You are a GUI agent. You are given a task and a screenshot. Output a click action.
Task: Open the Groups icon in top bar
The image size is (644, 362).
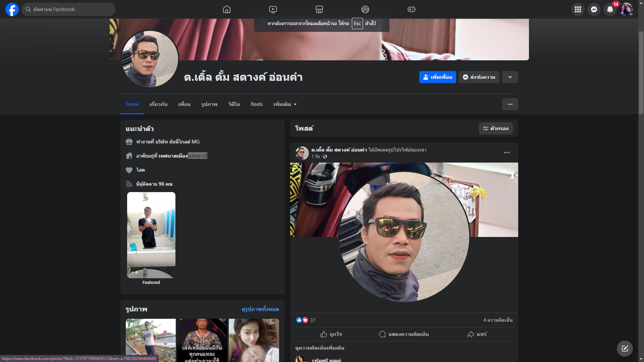365,9
